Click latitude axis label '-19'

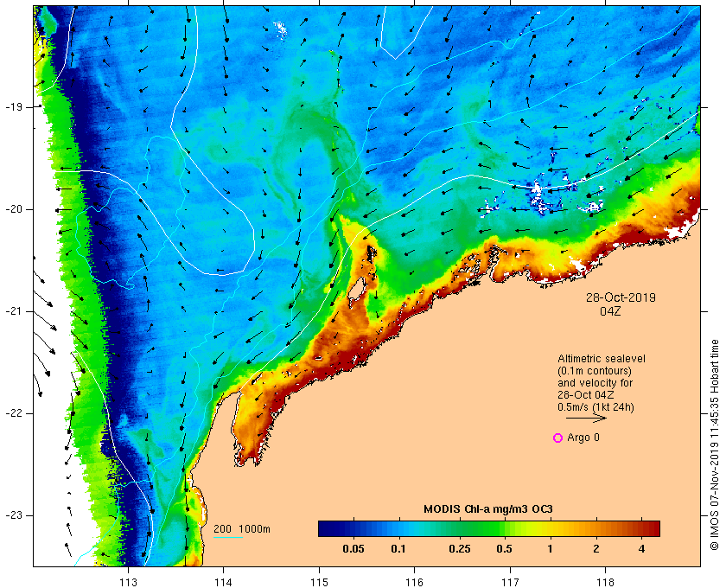[x=15, y=107]
